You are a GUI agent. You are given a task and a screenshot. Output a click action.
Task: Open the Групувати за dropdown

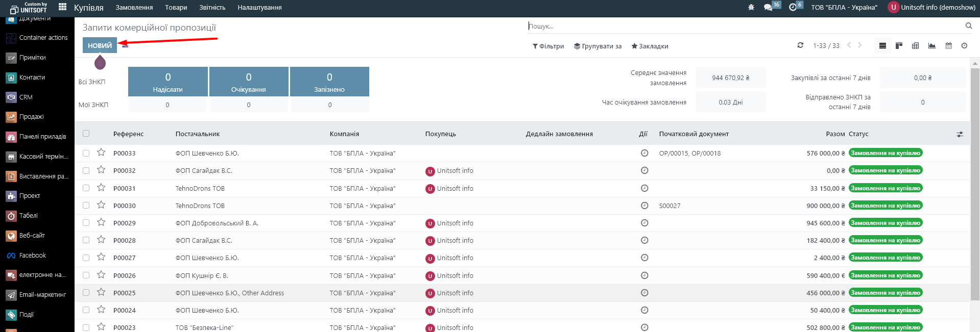[x=597, y=46]
